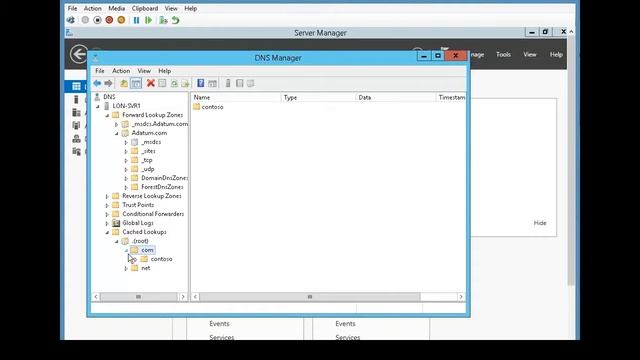640x360 pixels.
Task: Expand the _sites subfolder
Action: [126, 151]
